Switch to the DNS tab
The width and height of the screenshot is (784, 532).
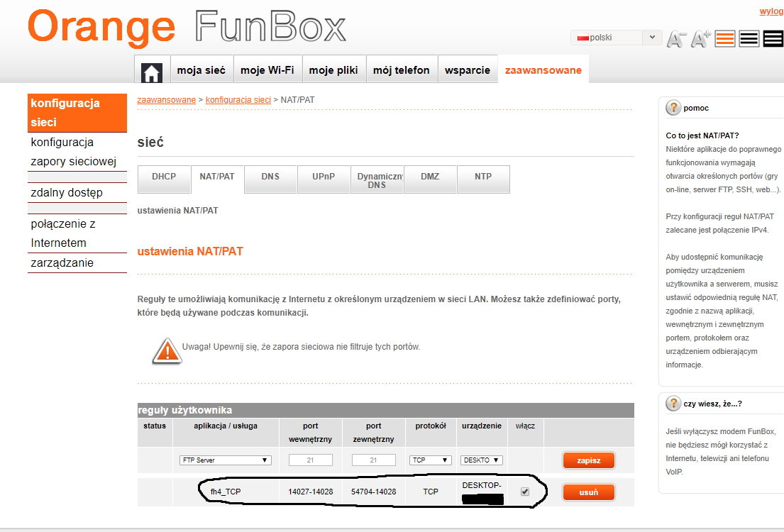click(270, 179)
